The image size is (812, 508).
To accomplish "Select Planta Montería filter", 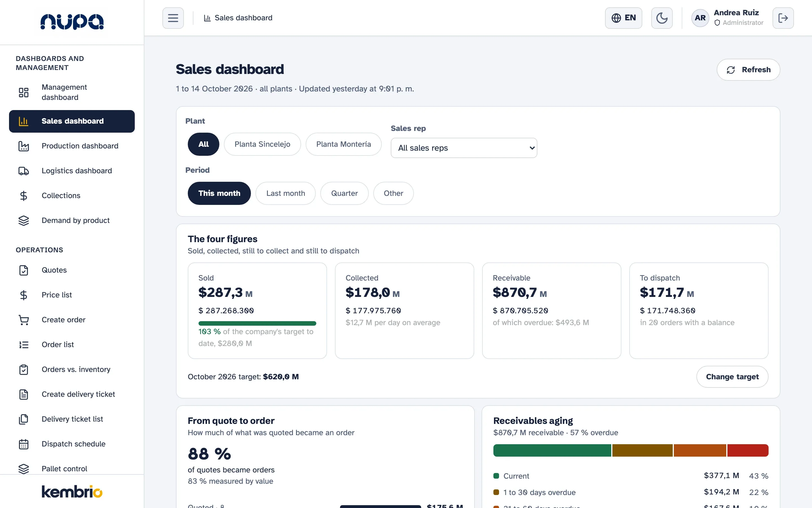I will click(x=344, y=144).
